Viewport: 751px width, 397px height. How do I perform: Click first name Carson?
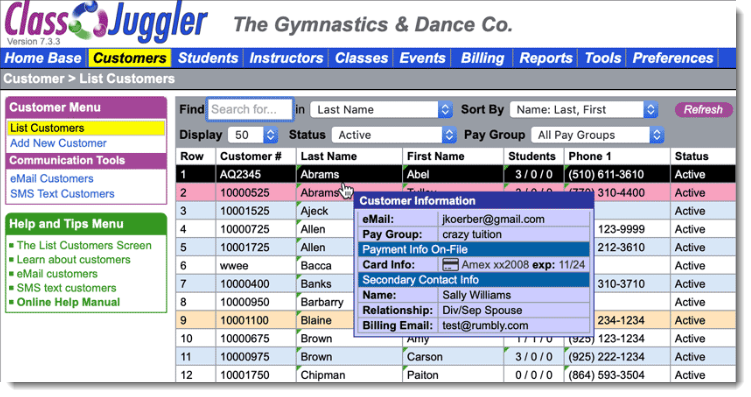424,357
